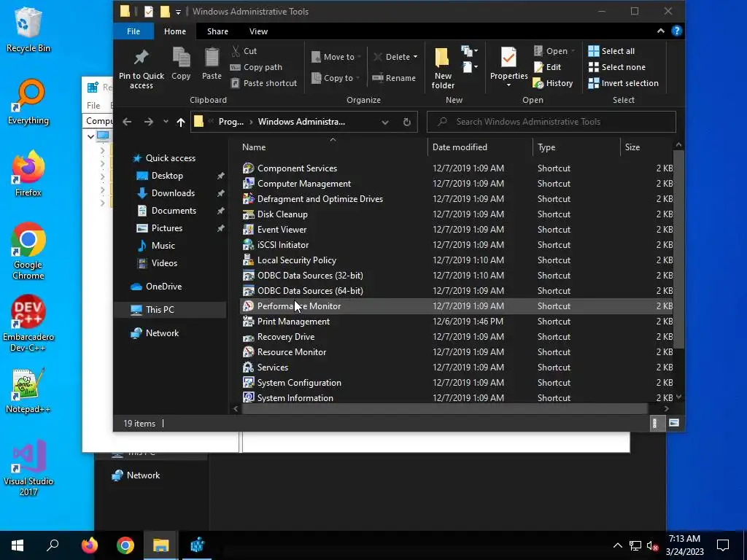Sort by Name column header
This screenshot has height=560, width=747.
click(333, 147)
